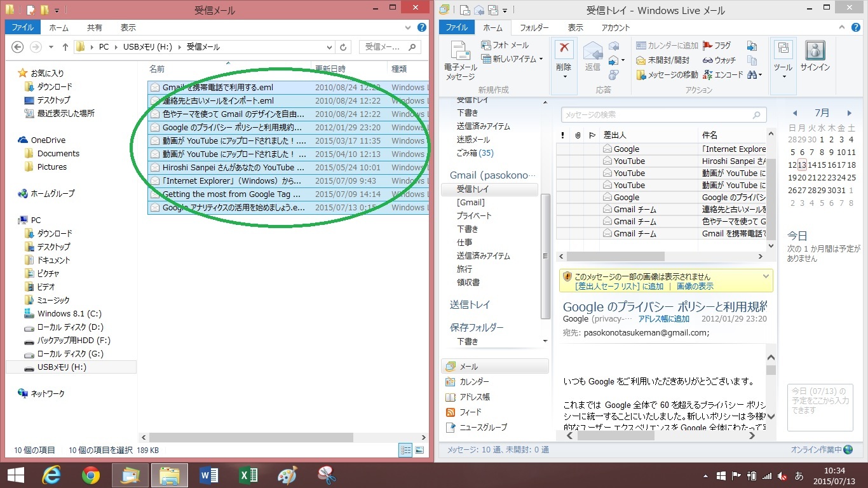
Task: Switch Explorer to the large icons view
Action: click(x=419, y=450)
